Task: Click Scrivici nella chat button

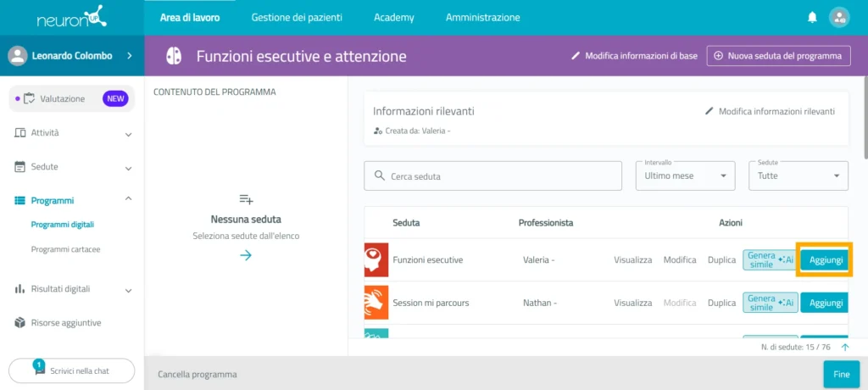Action: (x=72, y=370)
